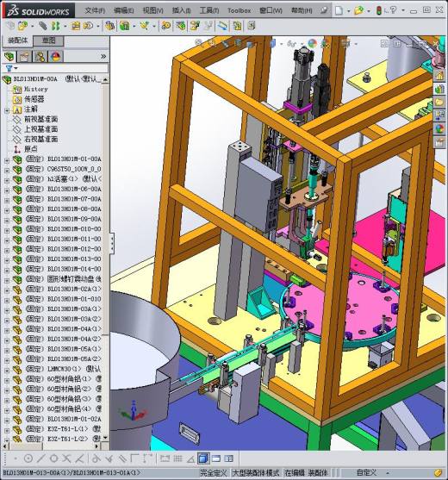
Task: Open the ConfigurationManager tab
Action: click(x=40, y=57)
